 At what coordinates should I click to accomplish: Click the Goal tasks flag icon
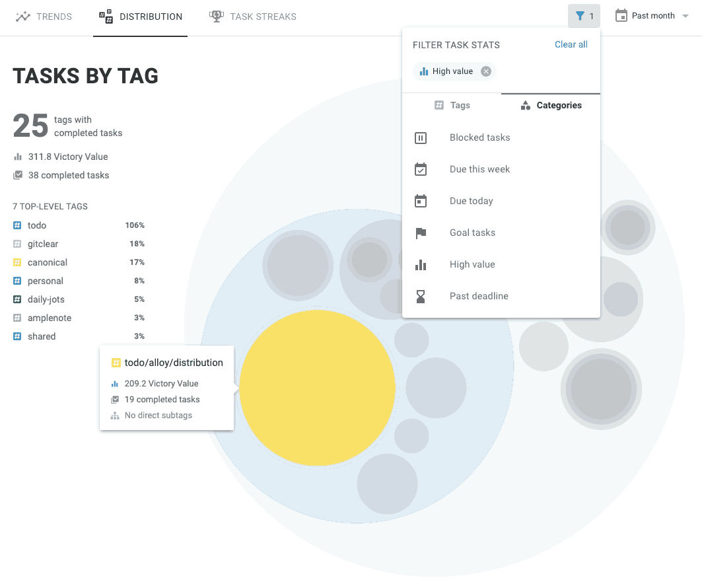pos(421,233)
